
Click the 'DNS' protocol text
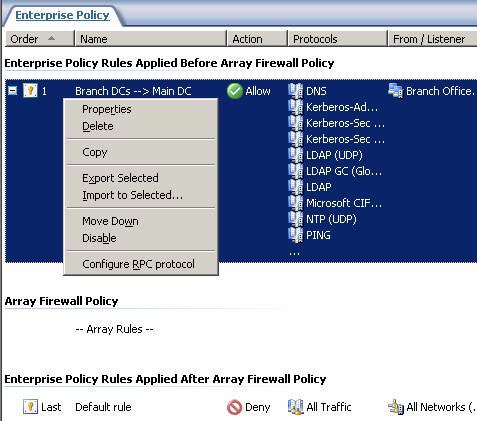coord(316,91)
